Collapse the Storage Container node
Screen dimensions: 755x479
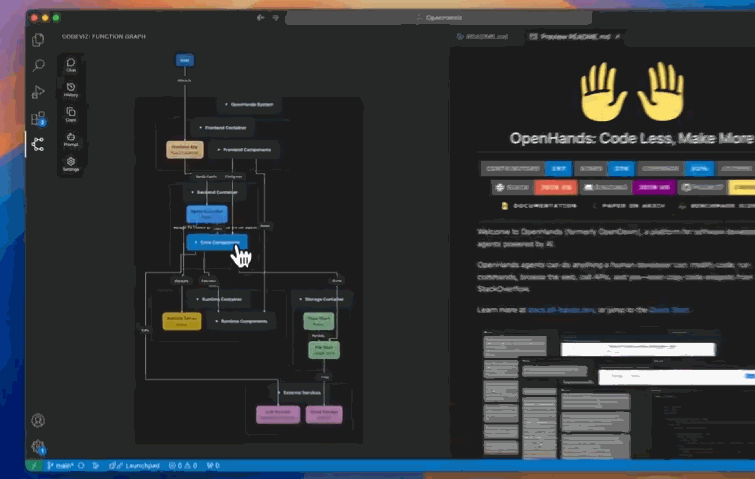[300, 298]
